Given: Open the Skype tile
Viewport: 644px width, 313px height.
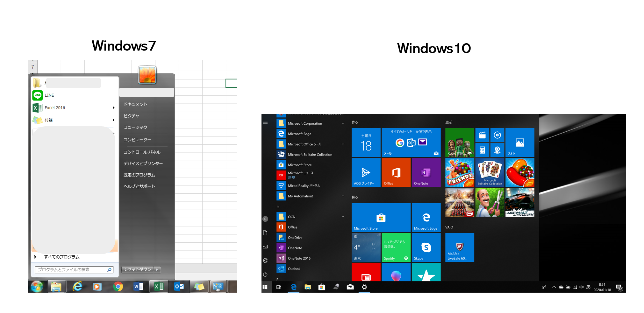Looking at the screenshot, I should [426, 247].
